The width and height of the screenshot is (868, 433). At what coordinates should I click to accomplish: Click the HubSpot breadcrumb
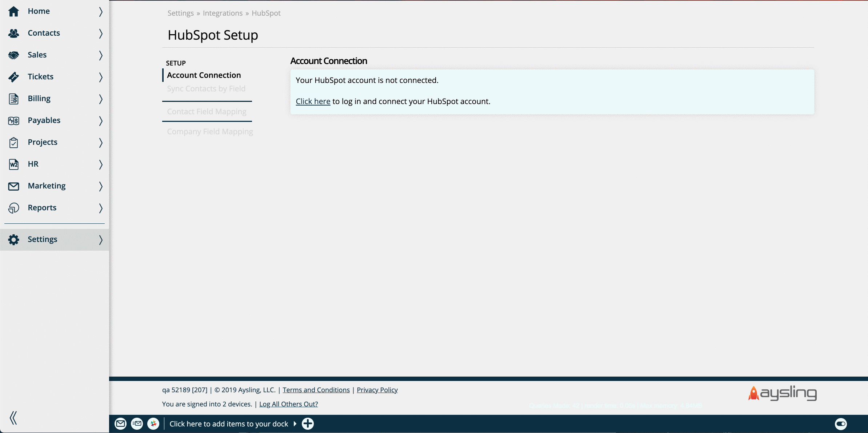(x=266, y=13)
